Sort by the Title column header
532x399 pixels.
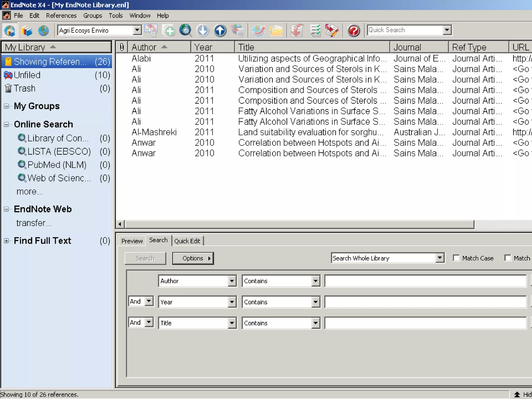point(312,47)
